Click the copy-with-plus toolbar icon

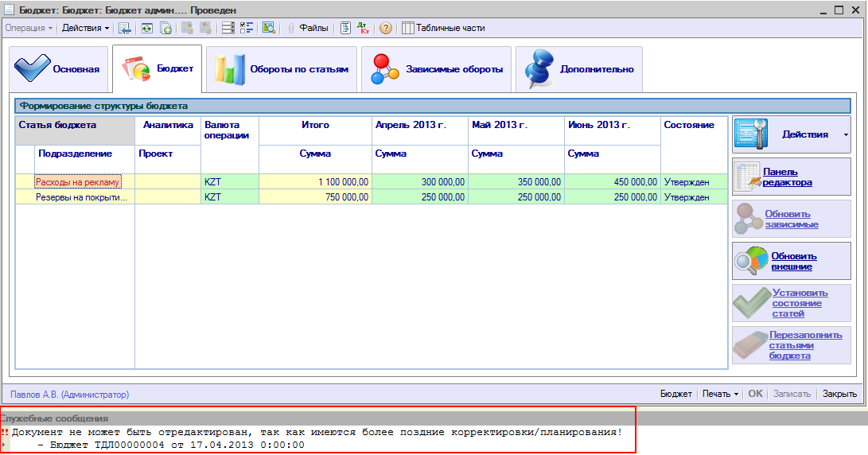pyautogui.click(x=165, y=28)
